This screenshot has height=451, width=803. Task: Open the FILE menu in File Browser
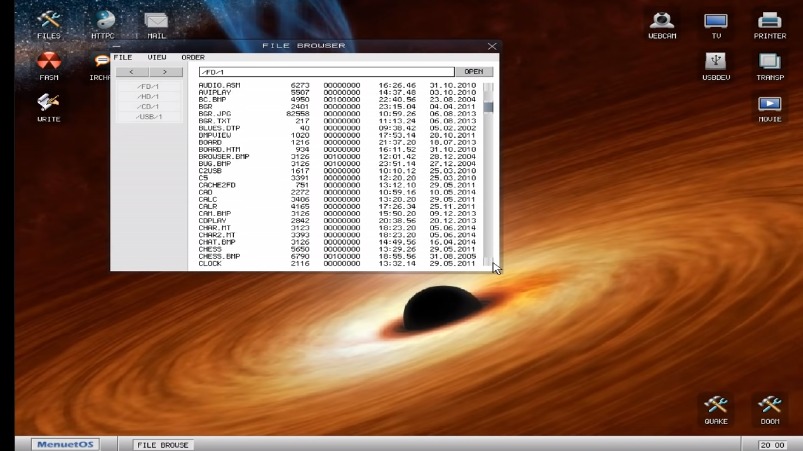coord(123,57)
